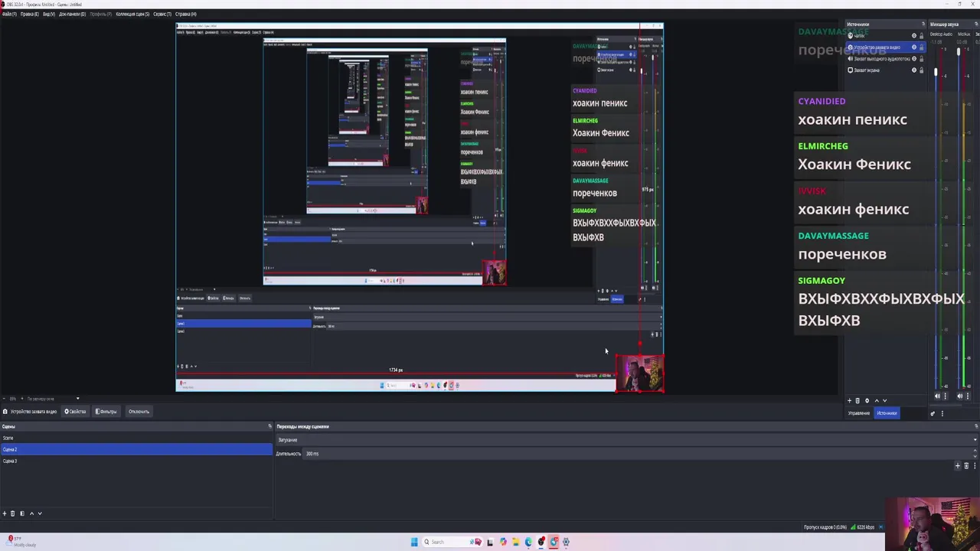Select the red-outlined webcam source in the preview
Screen dimensions: 980x551
640,373
